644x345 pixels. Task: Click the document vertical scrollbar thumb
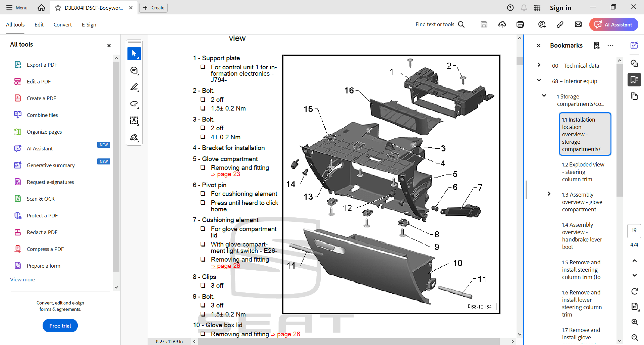coord(520,61)
